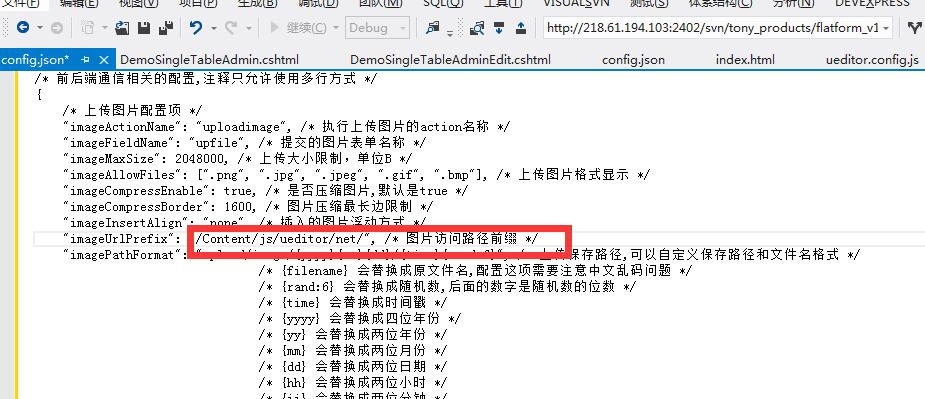This screenshot has width=925, height=399.
Task: Save all files with the stacked floppy icon
Action: 166,28
